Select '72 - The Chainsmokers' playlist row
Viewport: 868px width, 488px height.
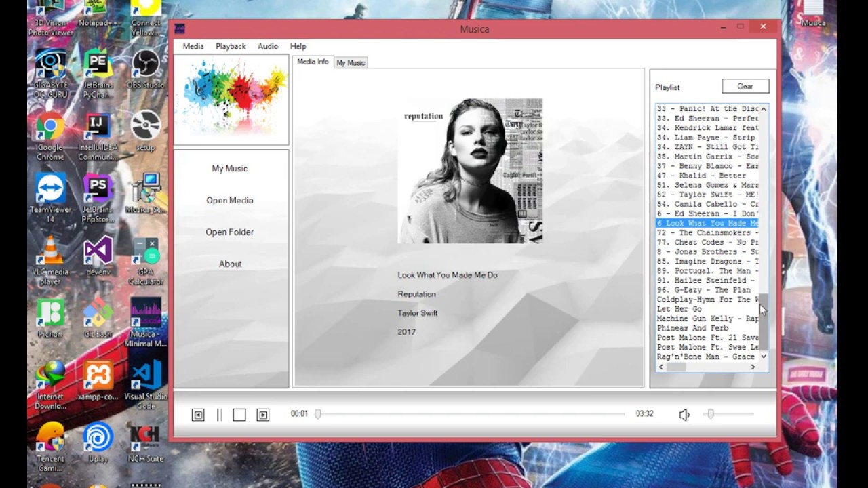(x=707, y=232)
